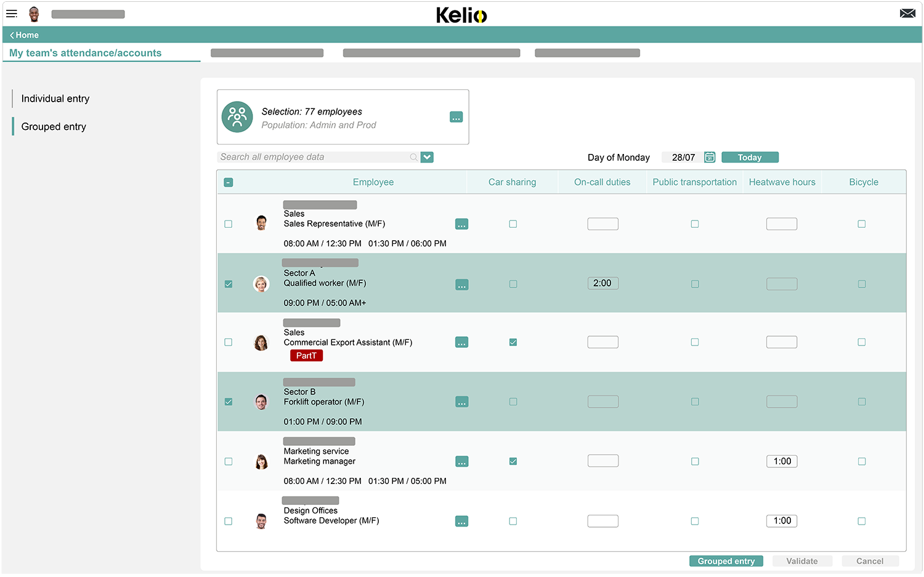Validate the grouped entry changes
The height and width of the screenshot is (577, 924).
click(x=802, y=561)
